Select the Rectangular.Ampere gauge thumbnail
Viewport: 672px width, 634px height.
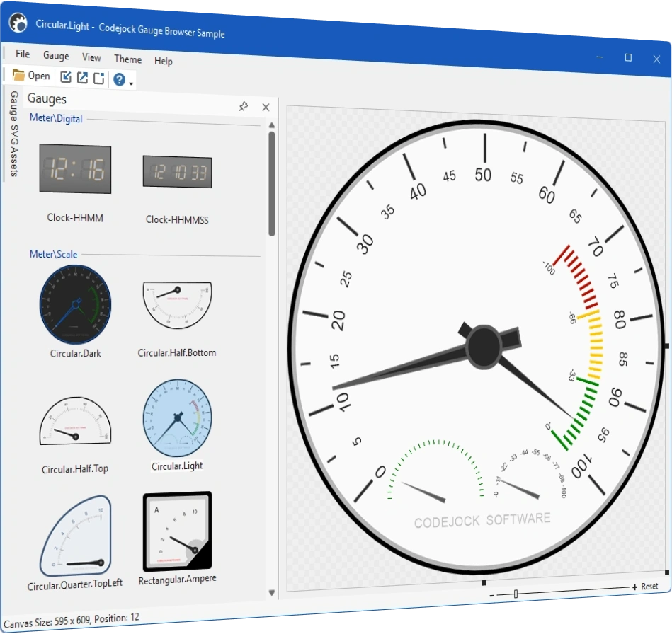click(x=178, y=531)
